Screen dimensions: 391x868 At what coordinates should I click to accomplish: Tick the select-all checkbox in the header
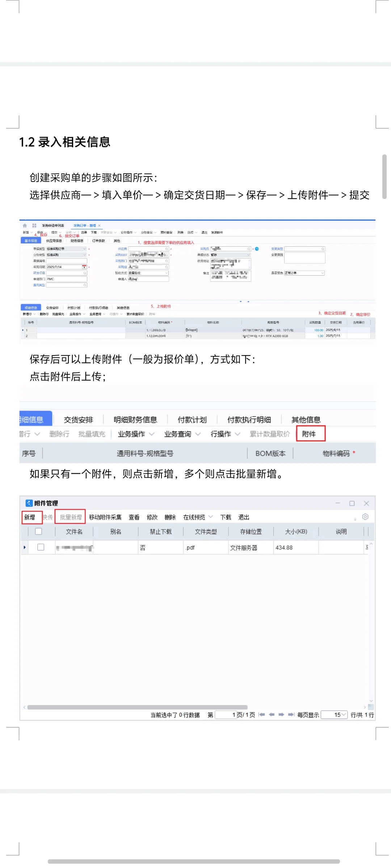pyautogui.click(x=38, y=531)
